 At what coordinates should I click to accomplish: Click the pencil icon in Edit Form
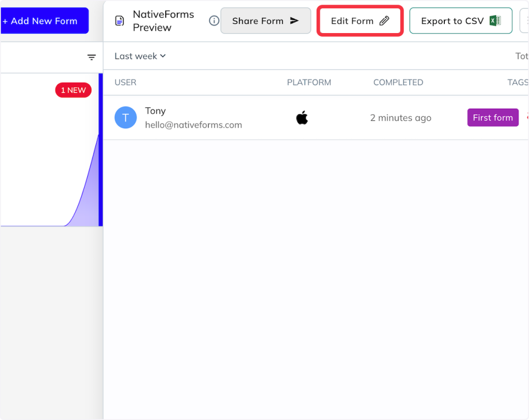[384, 21]
